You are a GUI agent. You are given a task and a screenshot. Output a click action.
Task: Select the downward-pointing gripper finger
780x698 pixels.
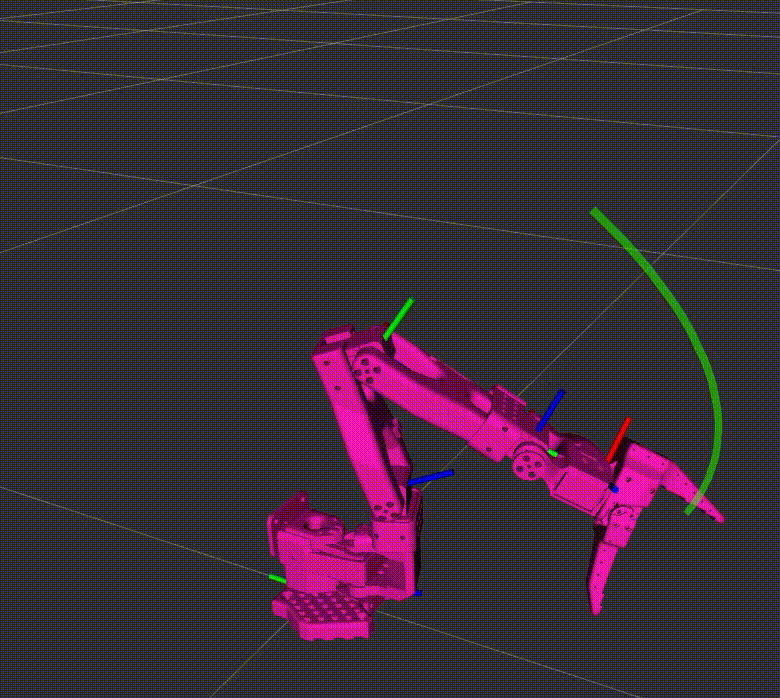coord(603,570)
